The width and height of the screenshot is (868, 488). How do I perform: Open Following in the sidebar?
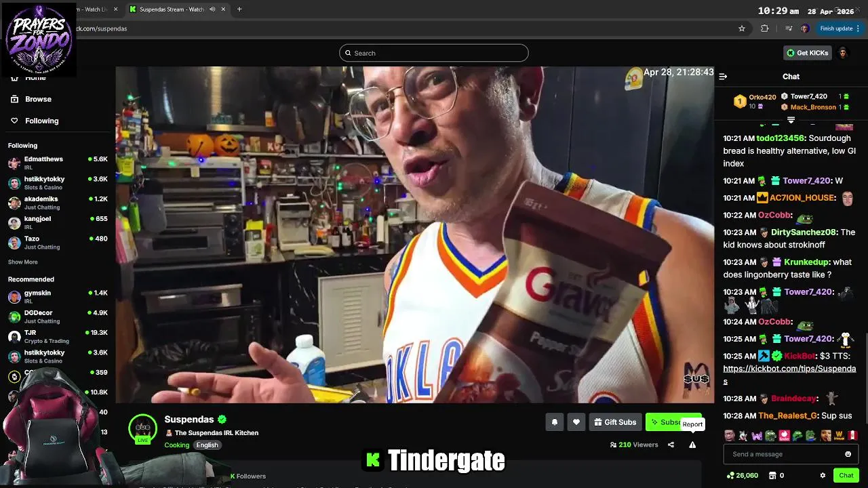pos(41,121)
